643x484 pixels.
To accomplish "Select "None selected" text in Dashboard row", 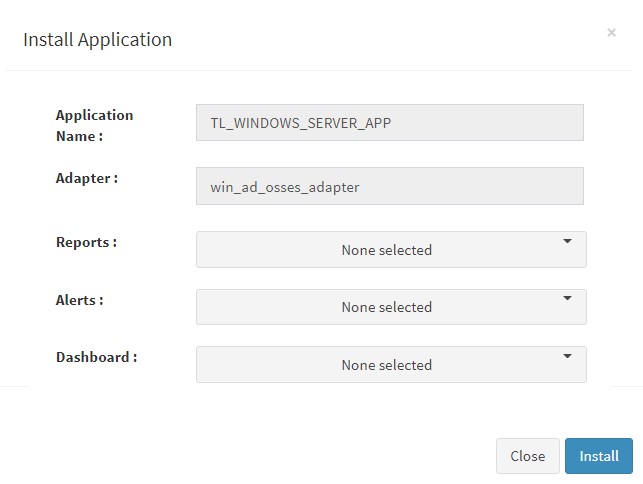I will (387, 365).
